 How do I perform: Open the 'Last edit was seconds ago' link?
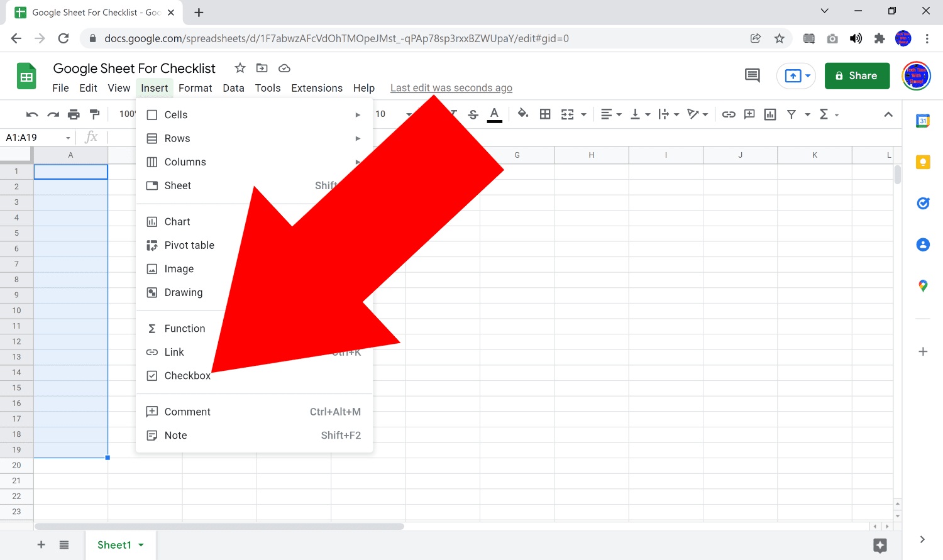click(451, 88)
